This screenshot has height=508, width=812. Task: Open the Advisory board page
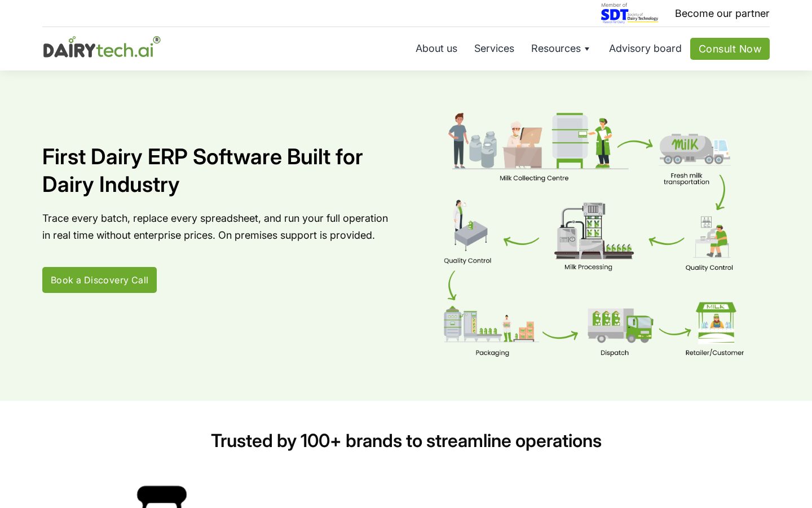click(x=645, y=49)
